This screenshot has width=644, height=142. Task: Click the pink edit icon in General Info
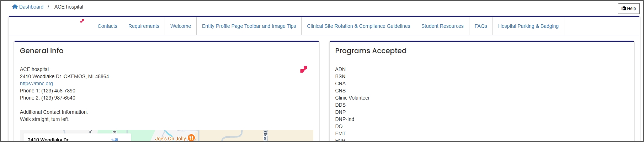coord(303,70)
